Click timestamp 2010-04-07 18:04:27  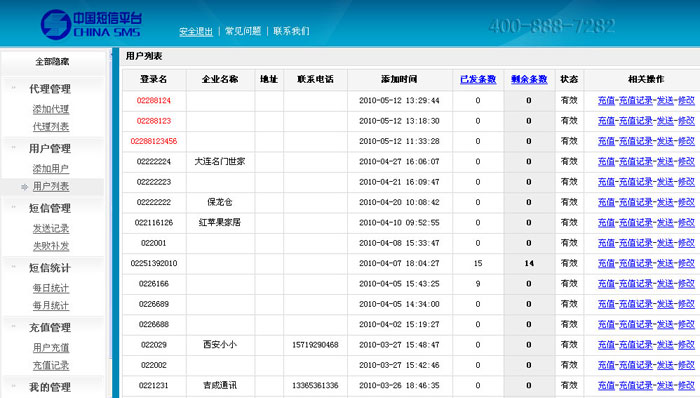click(x=399, y=263)
